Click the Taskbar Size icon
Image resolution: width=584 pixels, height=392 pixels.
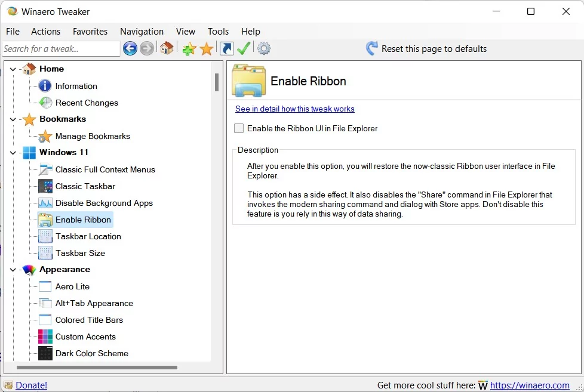tap(45, 253)
